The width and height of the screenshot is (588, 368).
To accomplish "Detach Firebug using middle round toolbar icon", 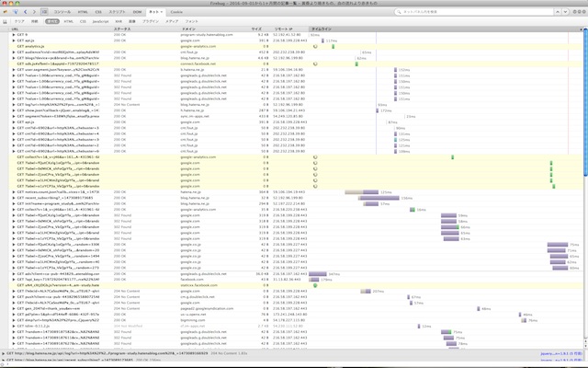I will pos(580,12).
